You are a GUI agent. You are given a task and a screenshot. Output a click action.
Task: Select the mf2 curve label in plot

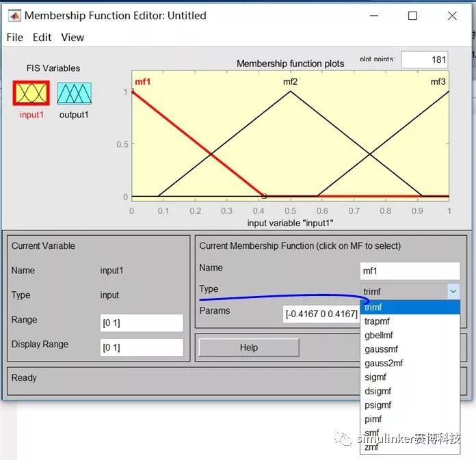[x=291, y=82]
